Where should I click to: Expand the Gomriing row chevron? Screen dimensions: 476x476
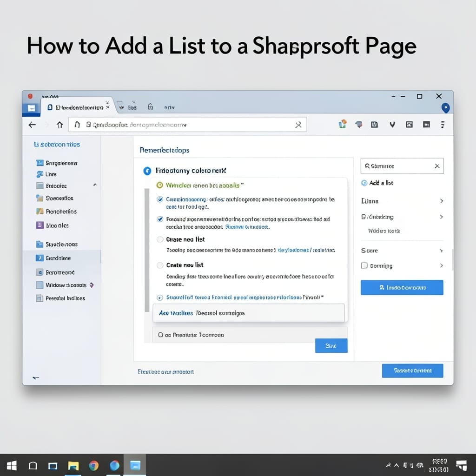(x=442, y=265)
